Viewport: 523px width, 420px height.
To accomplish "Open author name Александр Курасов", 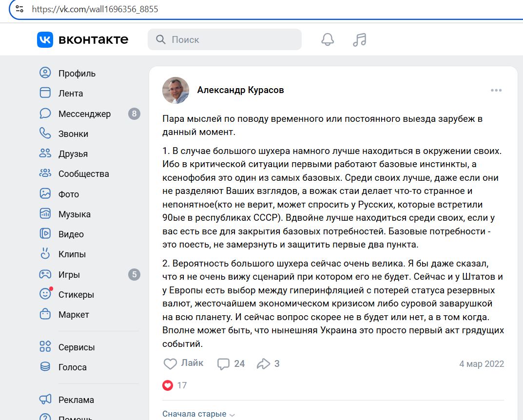I will [x=240, y=90].
